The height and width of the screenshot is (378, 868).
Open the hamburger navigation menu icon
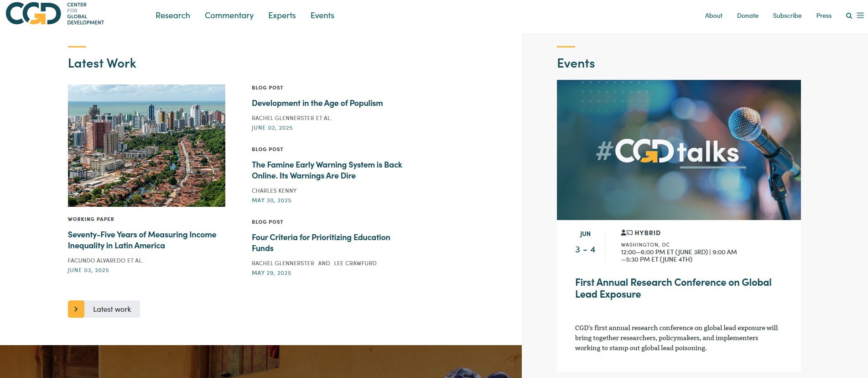point(861,15)
